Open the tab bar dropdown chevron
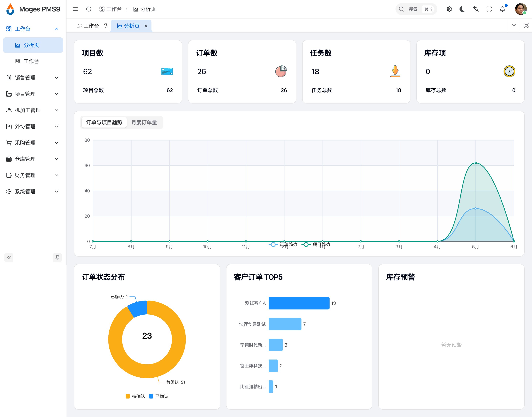The height and width of the screenshot is (417, 532). pos(514,25)
